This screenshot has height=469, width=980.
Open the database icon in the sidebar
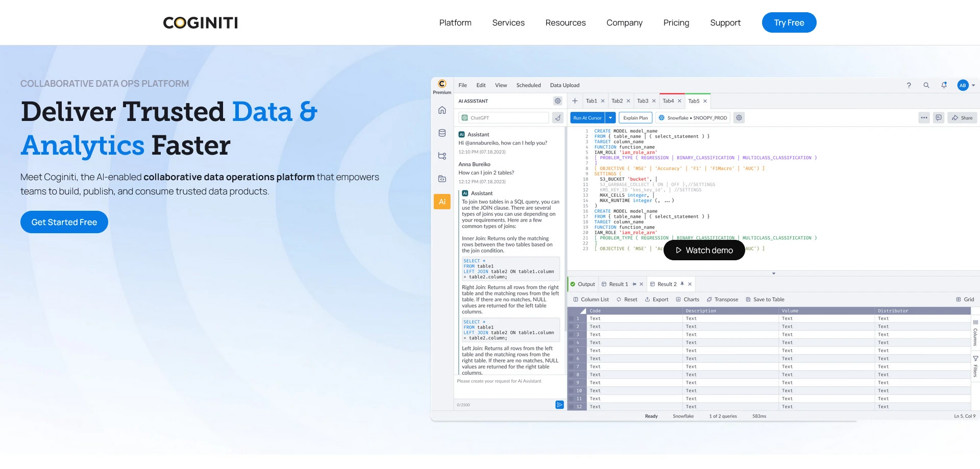tap(442, 133)
